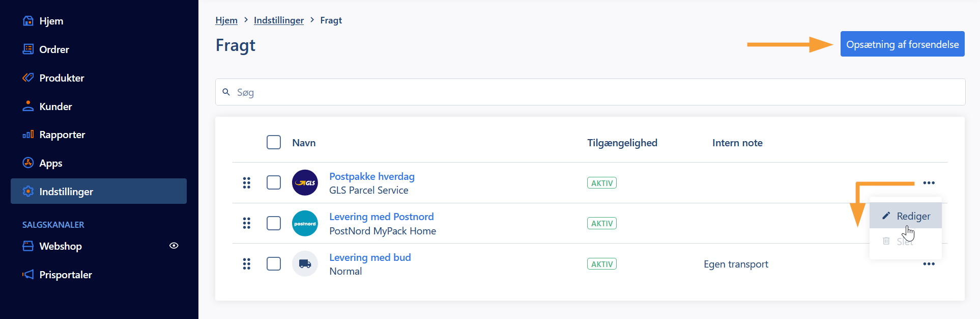
Task: Open three-dot menu for Levering med bud
Action: (929, 264)
